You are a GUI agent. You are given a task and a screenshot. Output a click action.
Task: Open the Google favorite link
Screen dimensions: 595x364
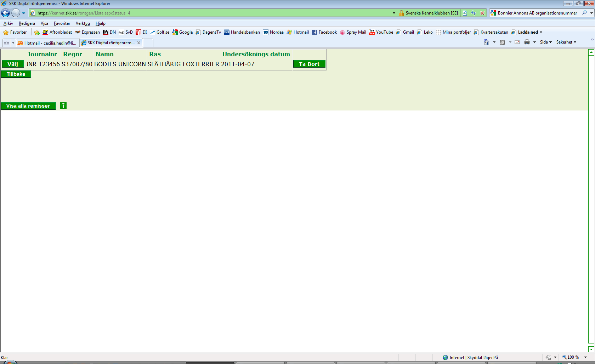click(182, 32)
